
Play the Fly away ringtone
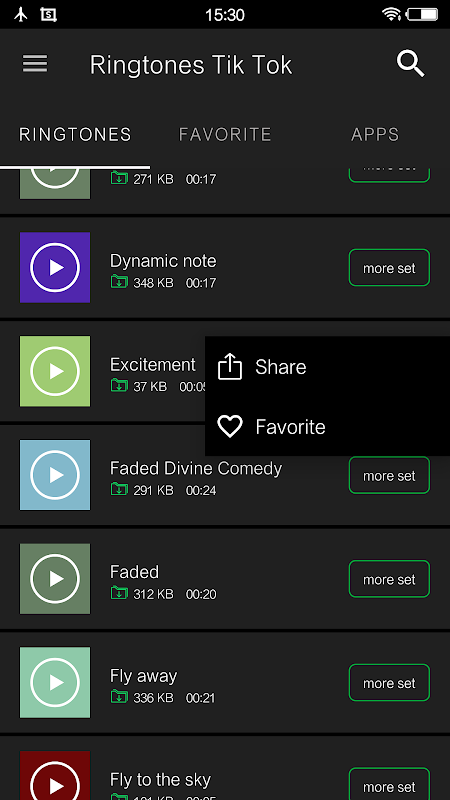pos(55,683)
